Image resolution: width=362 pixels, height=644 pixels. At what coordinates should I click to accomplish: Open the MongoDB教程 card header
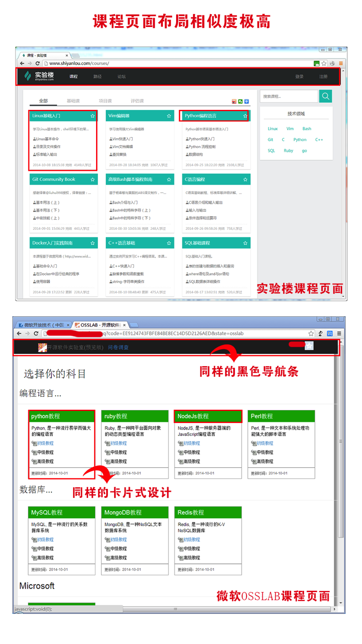point(135,512)
